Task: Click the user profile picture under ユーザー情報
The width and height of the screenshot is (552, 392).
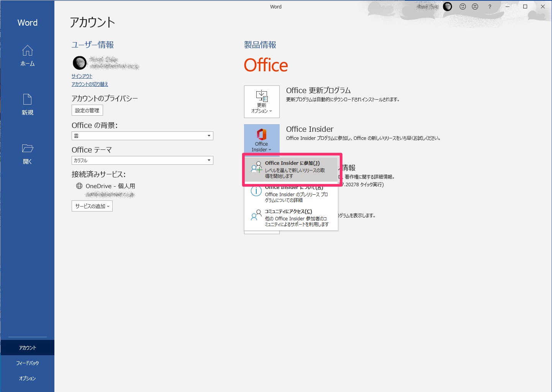Action: [80, 62]
